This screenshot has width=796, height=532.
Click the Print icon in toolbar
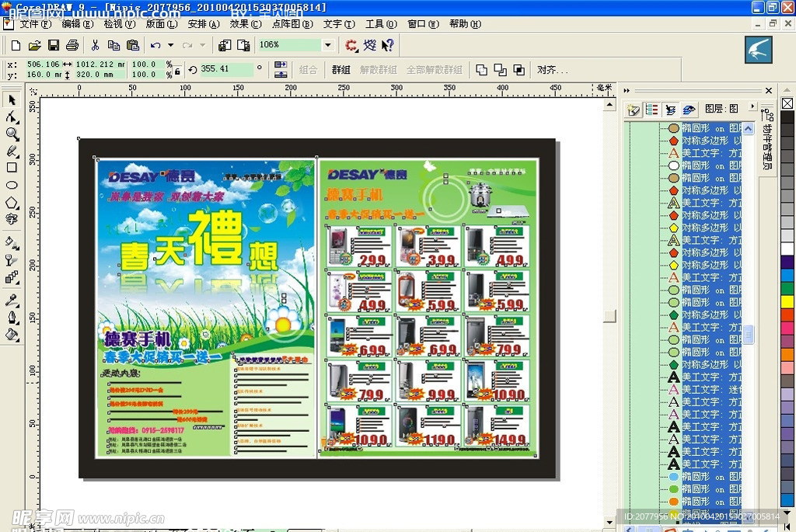tap(72, 45)
